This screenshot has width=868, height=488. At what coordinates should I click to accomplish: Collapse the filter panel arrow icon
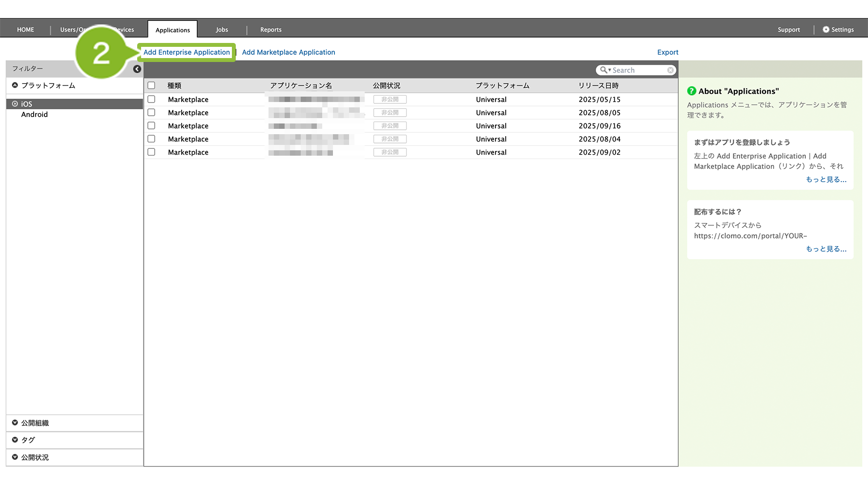[x=137, y=69]
